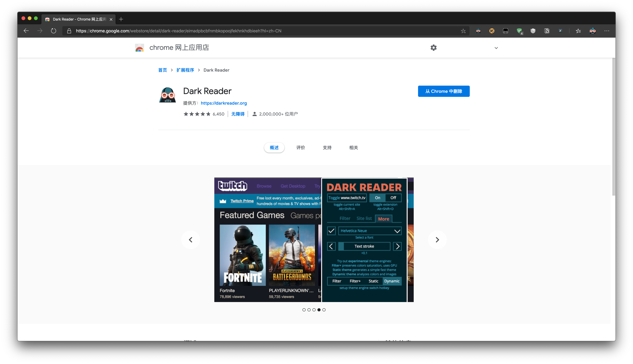Viewport: 633px width, 364px height.
Task: Click the Dark Reader extension logo image
Action: 168,95
